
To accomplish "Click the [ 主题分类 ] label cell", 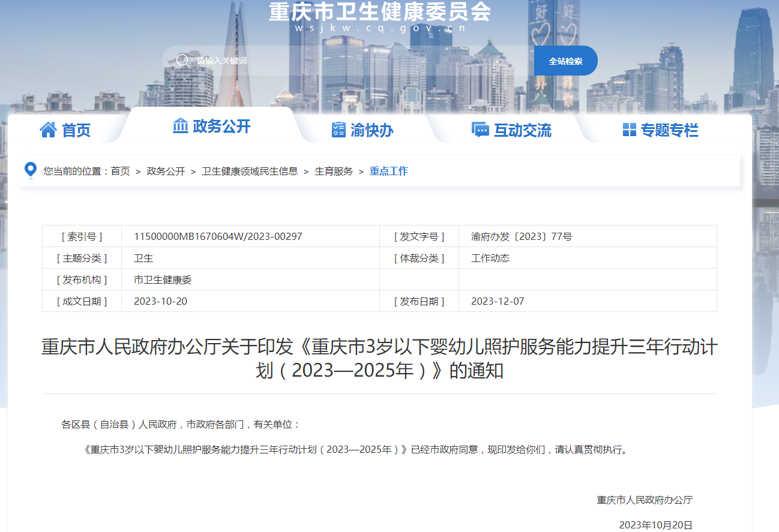I will pos(82,258).
